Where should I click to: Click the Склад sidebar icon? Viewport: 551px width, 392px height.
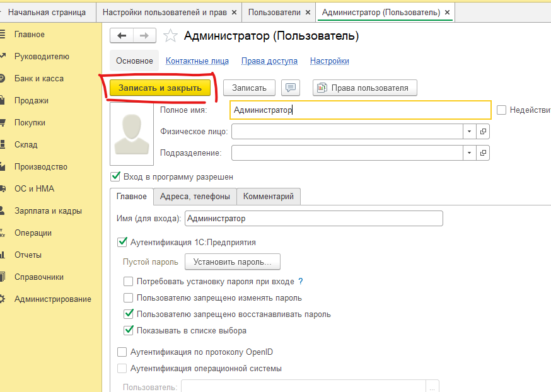coord(3,144)
